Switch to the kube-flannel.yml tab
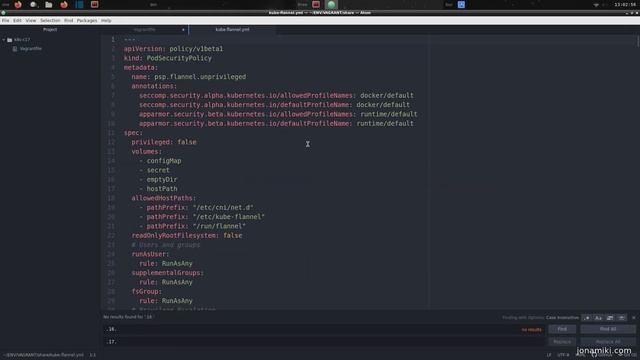 click(x=232, y=30)
